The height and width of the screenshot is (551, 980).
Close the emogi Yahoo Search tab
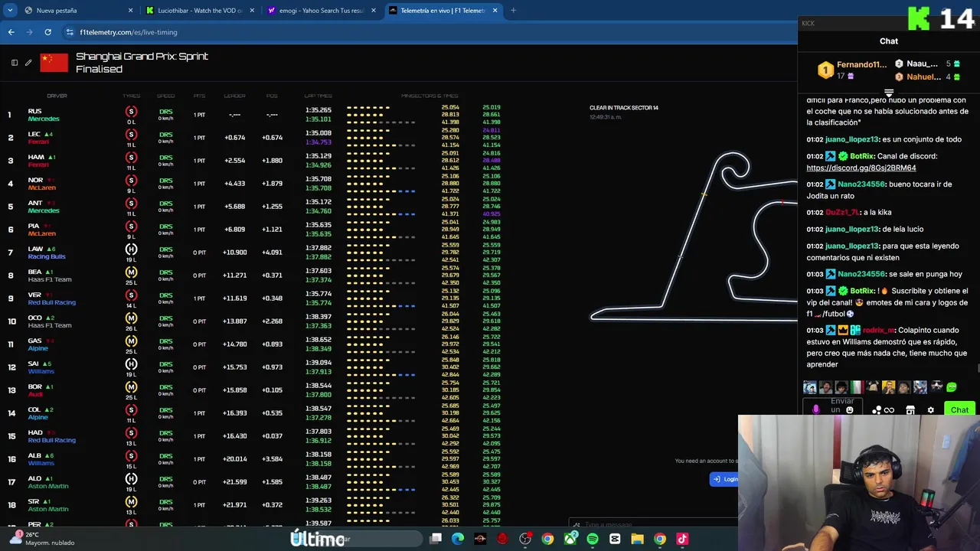(x=374, y=11)
